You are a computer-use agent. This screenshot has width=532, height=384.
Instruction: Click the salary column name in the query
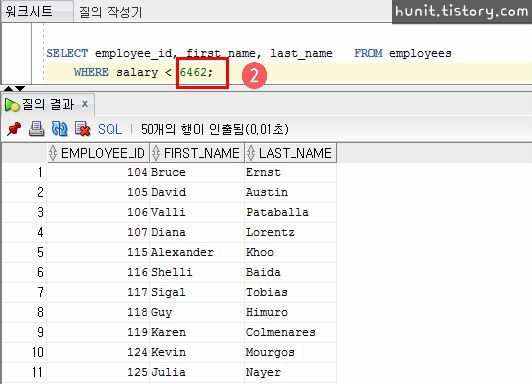pyautogui.click(x=137, y=73)
